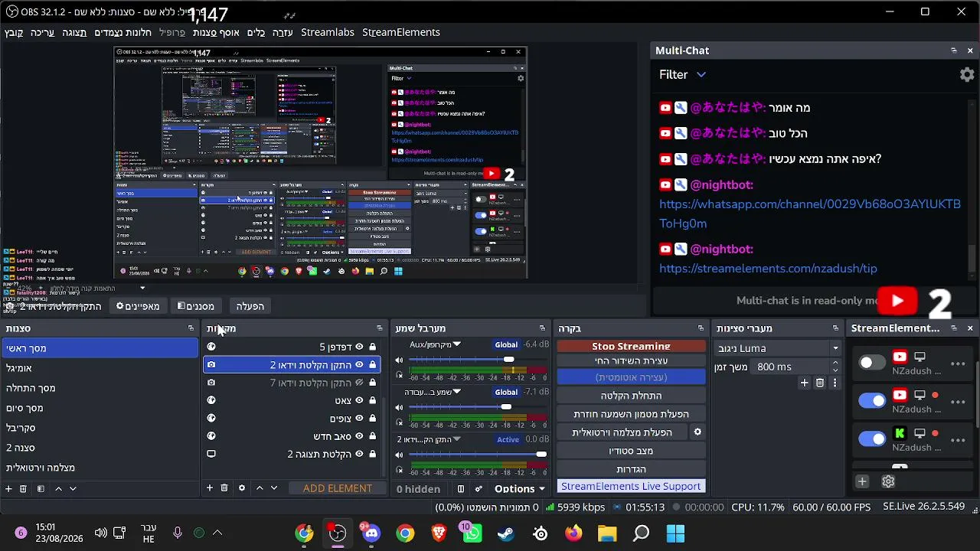The image size is (980, 551).
Task: Disable the Kick output toggle
Action: click(871, 439)
